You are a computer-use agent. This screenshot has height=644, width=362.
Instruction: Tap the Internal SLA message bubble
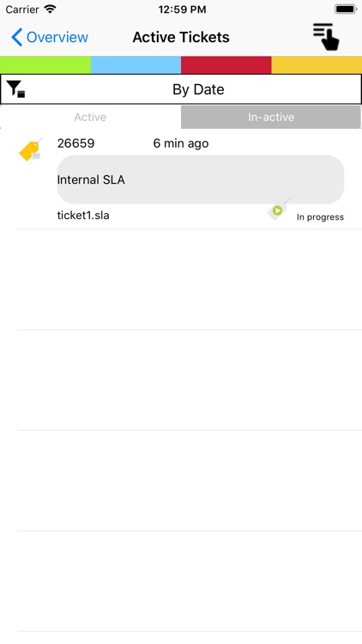200,179
